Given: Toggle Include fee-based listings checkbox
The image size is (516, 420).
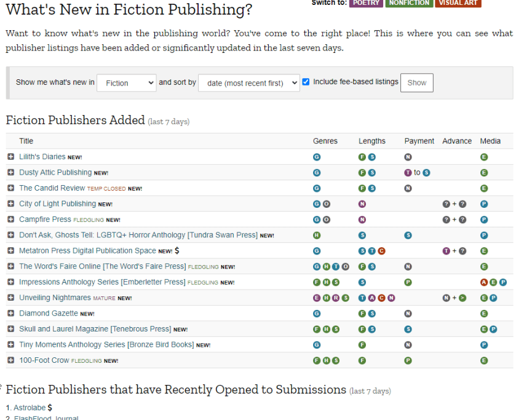Looking at the screenshot, I should coord(306,82).
